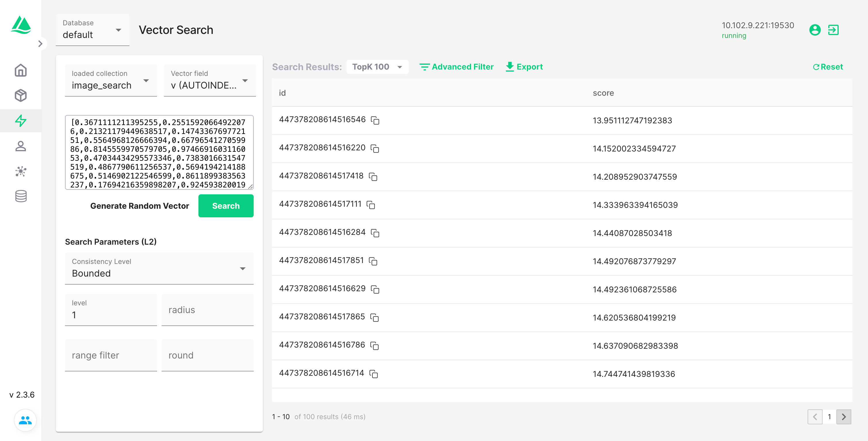This screenshot has height=441, width=868.
Task: Click the radius input field
Action: (208, 310)
